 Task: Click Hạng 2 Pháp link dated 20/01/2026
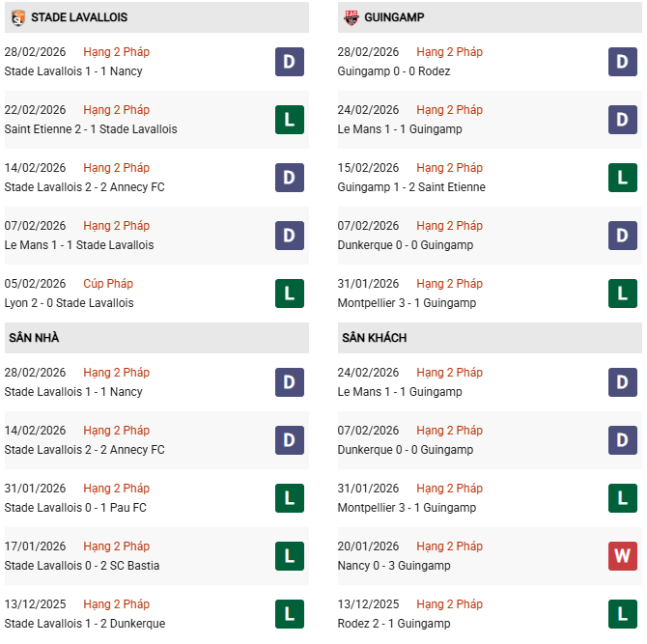pyautogui.click(x=449, y=546)
